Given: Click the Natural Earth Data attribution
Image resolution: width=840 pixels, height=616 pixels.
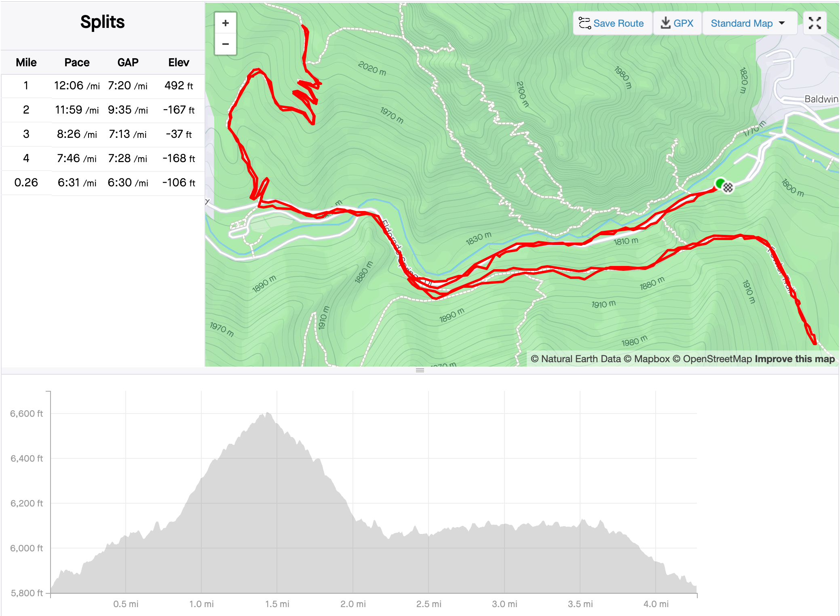Looking at the screenshot, I should point(575,359).
